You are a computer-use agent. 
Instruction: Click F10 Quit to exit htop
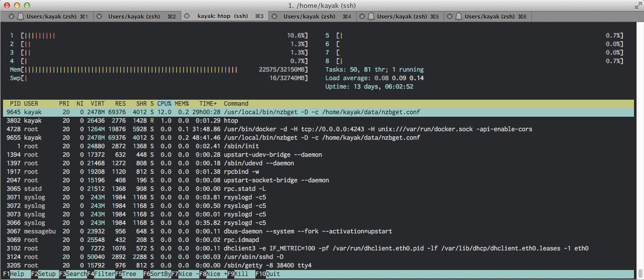coord(268,274)
